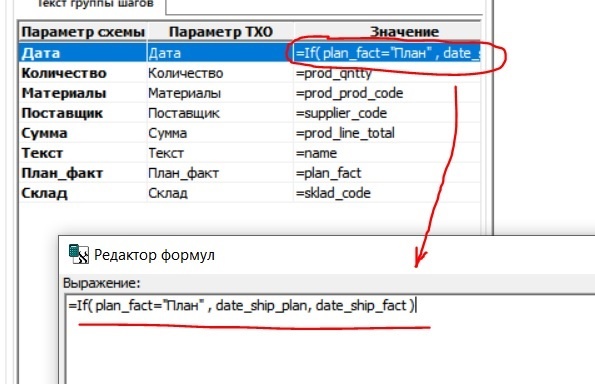The height and width of the screenshot is (384, 595).
Task: Click the Редактор формул title bar text
Action: [x=154, y=255]
